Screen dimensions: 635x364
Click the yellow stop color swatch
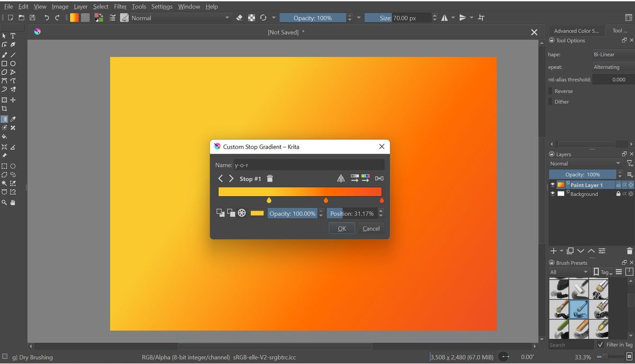click(257, 213)
